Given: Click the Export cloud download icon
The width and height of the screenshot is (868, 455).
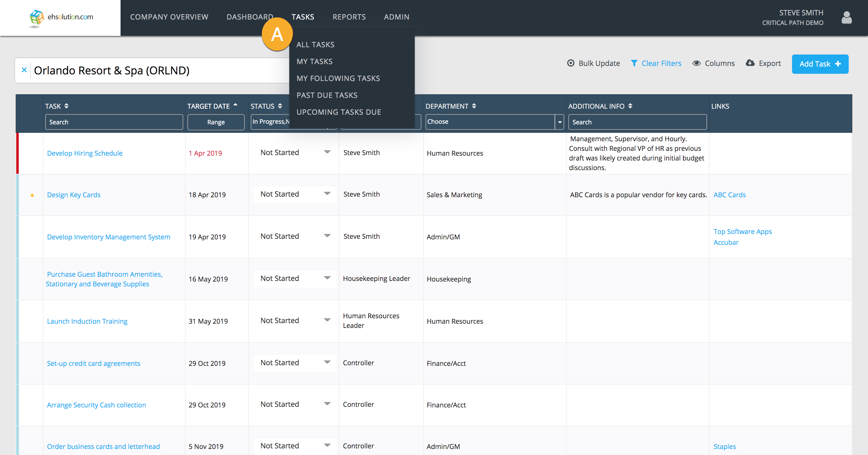Looking at the screenshot, I should pos(750,63).
